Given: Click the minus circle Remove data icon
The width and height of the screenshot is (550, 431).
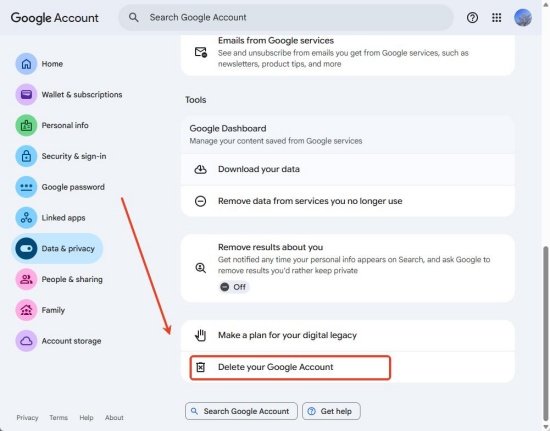Looking at the screenshot, I should [200, 201].
